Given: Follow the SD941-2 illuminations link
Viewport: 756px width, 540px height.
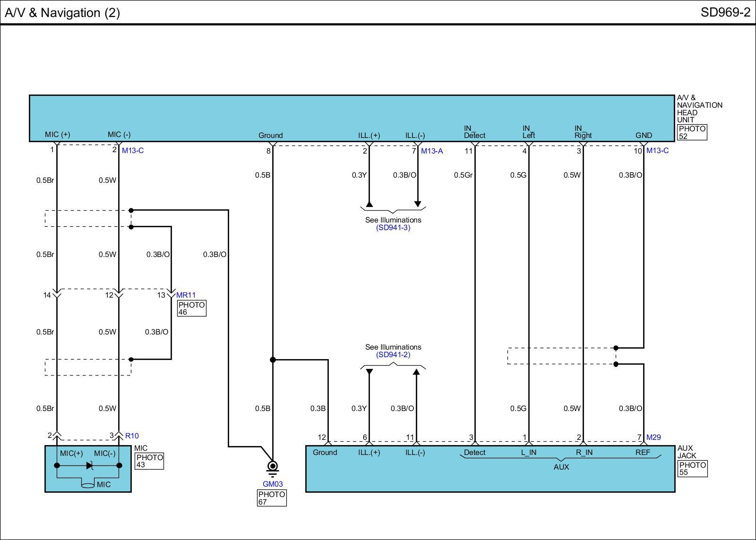Looking at the screenshot, I should pyautogui.click(x=393, y=355).
